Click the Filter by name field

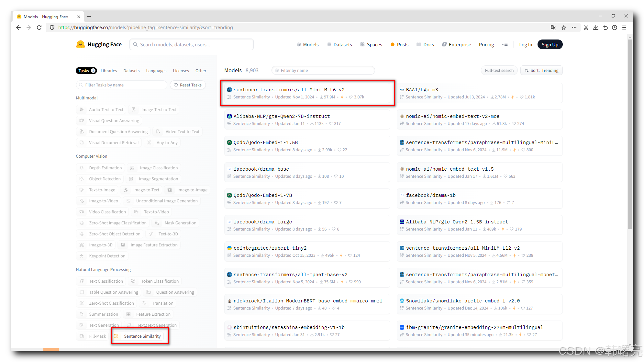(324, 70)
